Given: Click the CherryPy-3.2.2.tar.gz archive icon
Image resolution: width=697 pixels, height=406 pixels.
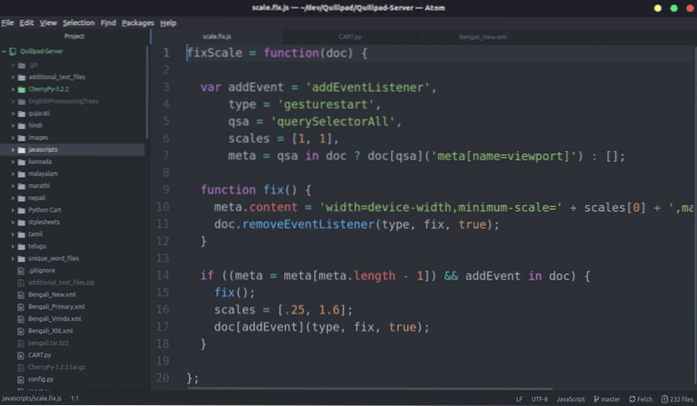Looking at the screenshot, I should (x=20, y=367).
